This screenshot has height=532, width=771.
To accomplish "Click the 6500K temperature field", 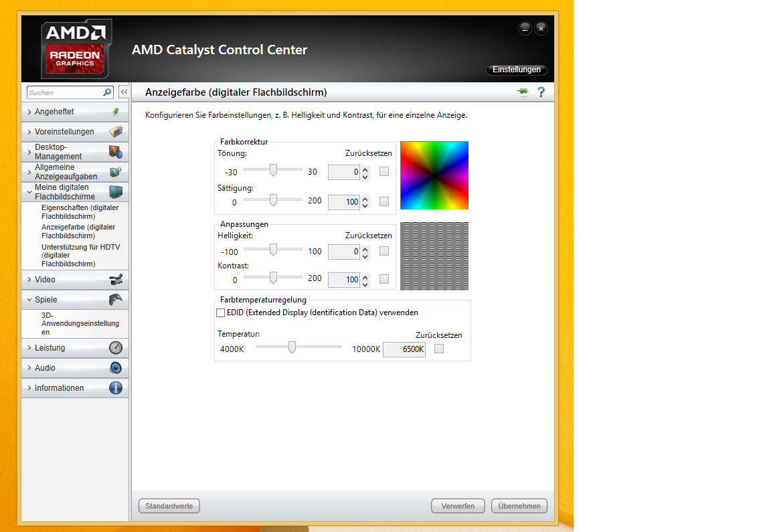I will click(404, 349).
